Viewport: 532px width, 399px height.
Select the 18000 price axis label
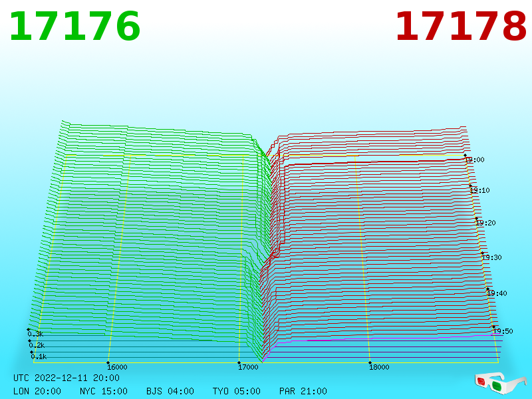[x=379, y=367]
